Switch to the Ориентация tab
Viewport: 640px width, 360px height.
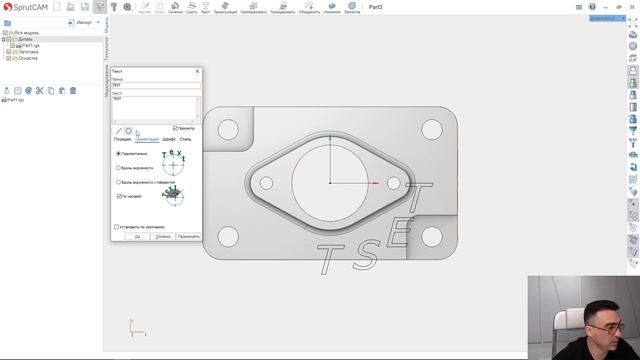[x=147, y=139]
